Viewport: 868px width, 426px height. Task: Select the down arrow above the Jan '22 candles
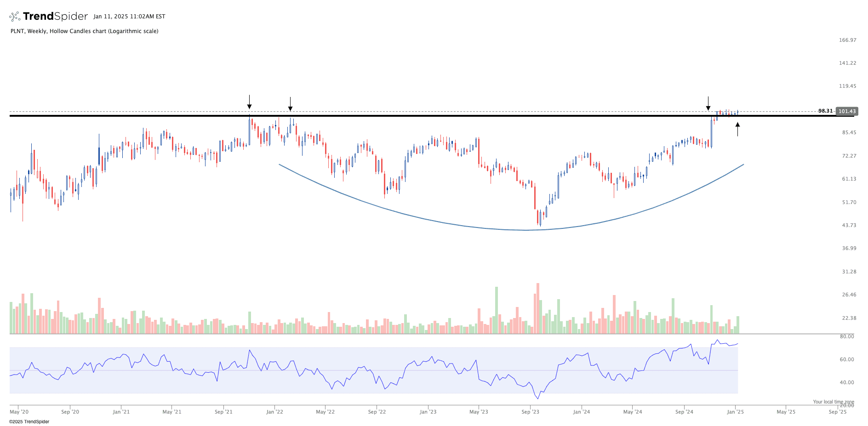(x=290, y=104)
